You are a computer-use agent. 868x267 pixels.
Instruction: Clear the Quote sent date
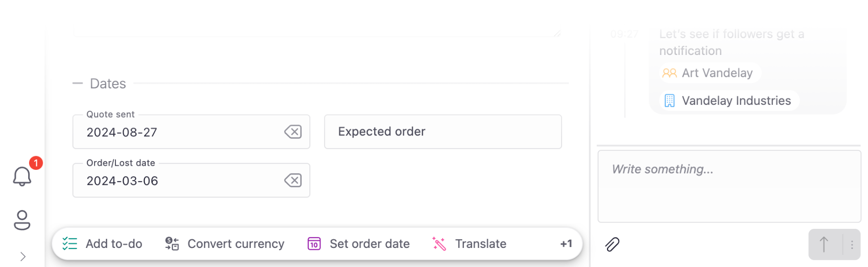[x=293, y=132]
